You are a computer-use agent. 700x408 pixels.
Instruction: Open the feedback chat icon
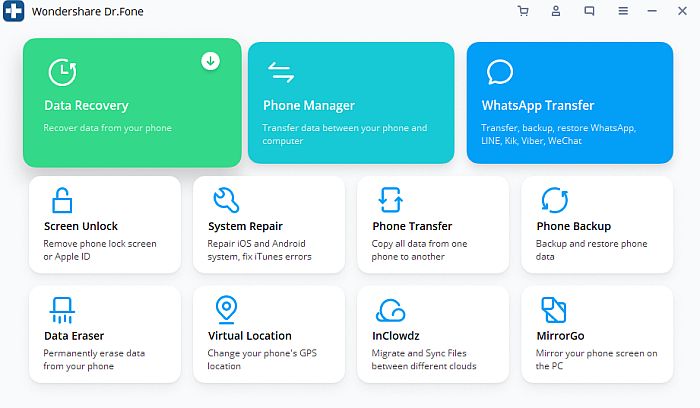click(x=589, y=11)
